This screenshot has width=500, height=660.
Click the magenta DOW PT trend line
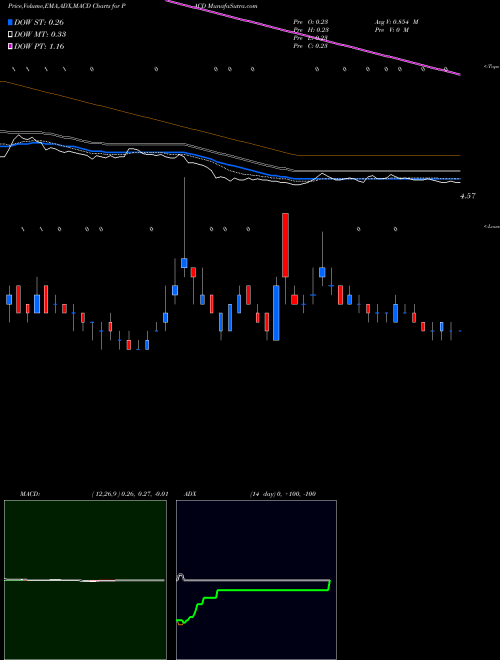coord(311,36)
